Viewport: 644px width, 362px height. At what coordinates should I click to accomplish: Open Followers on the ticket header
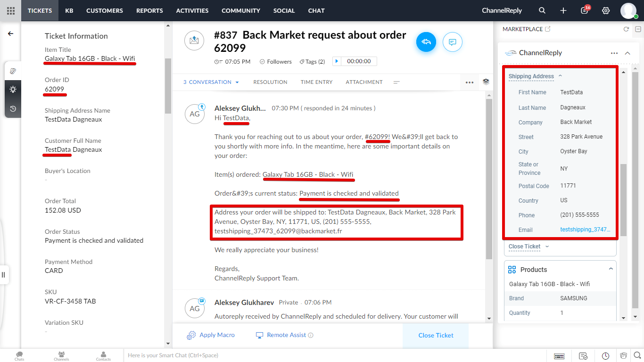[x=276, y=61]
